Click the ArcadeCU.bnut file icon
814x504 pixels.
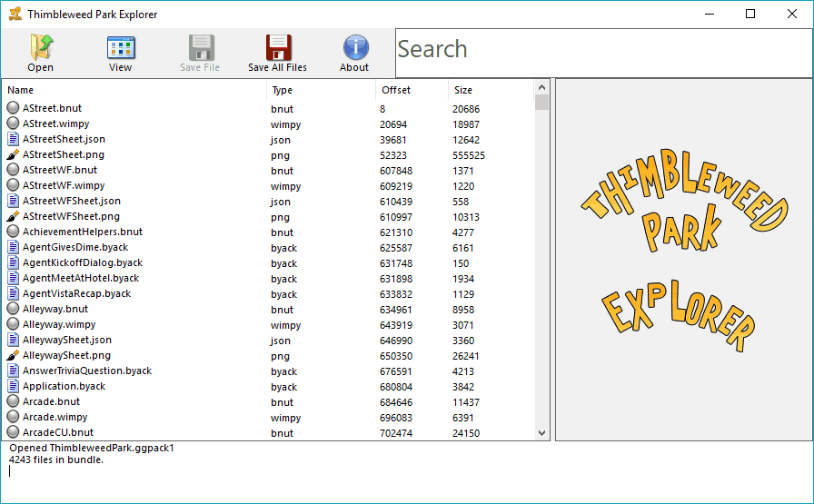[13, 432]
